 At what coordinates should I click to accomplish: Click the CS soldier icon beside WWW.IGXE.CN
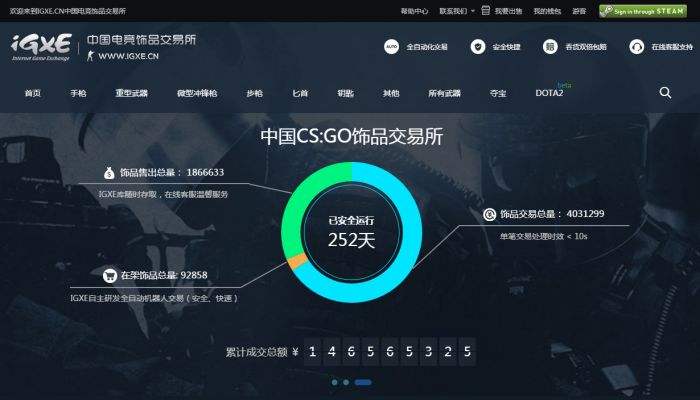[90, 56]
